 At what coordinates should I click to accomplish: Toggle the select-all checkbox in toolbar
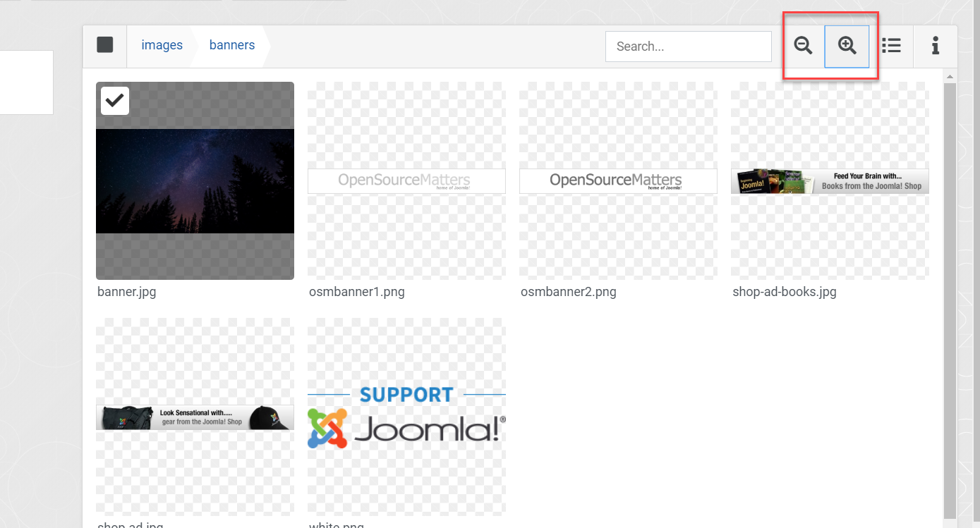[x=105, y=45]
